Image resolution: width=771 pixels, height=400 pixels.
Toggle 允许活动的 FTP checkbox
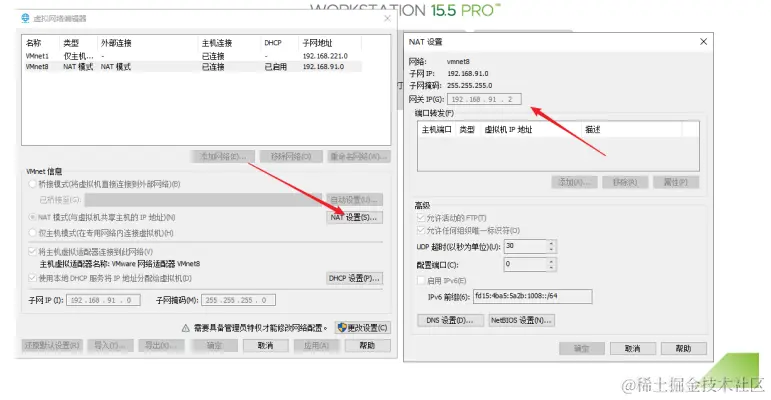coord(420,217)
